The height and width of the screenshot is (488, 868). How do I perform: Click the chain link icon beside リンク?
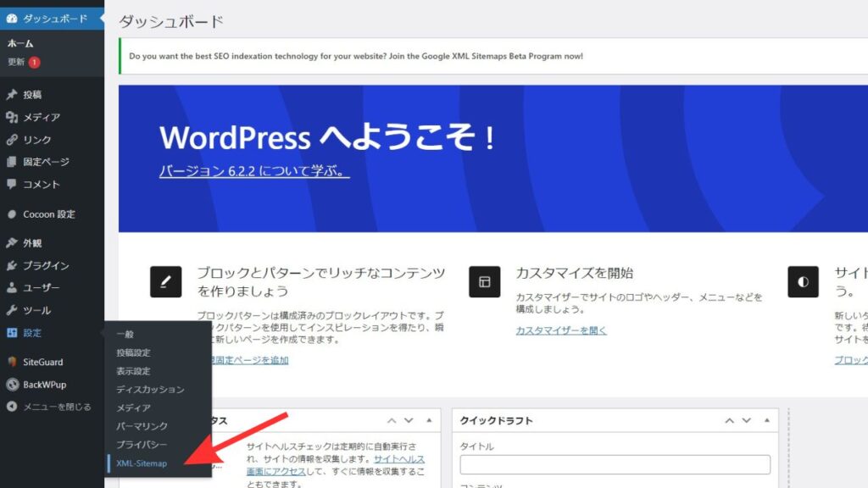tap(12, 140)
